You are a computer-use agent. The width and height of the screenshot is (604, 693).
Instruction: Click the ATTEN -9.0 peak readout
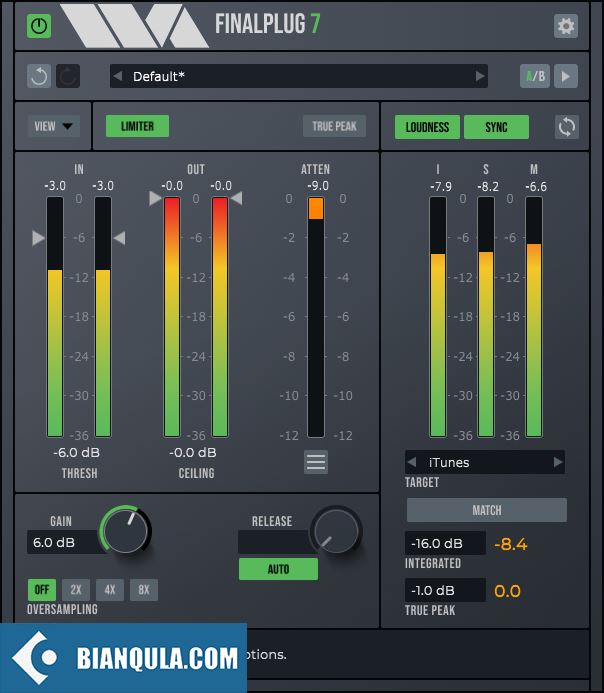[x=318, y=186]
